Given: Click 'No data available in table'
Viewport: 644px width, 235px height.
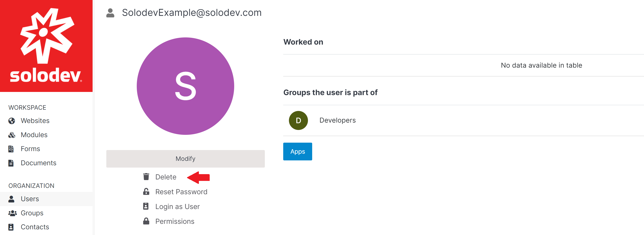Looking at the screenshot, I should [541, 65].
